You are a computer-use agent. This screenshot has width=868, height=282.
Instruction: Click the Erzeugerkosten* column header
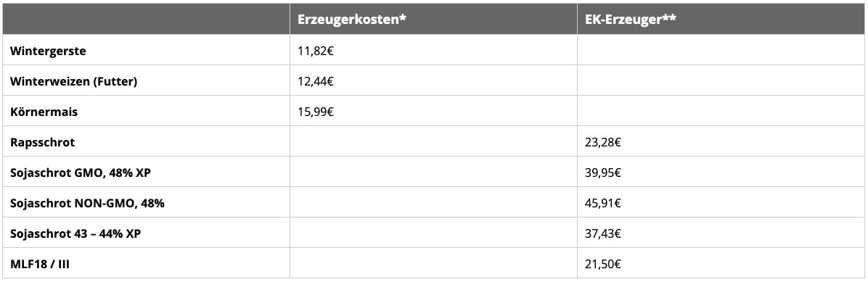[x=353, y=19]
